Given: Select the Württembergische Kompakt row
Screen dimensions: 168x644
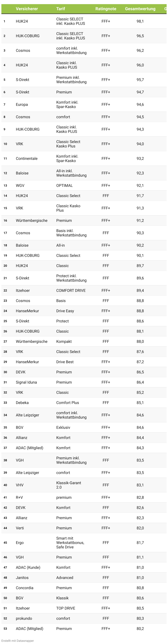Looking at the screenshot, I should (84, 342).
